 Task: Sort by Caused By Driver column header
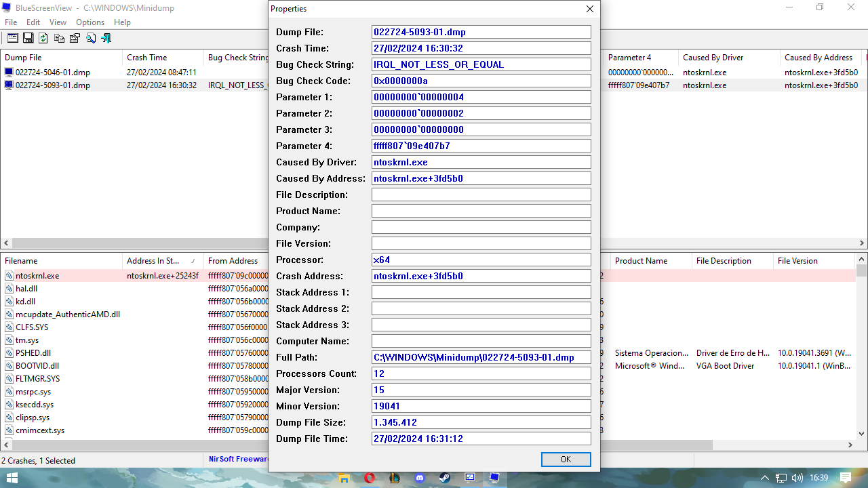[729, 58]
